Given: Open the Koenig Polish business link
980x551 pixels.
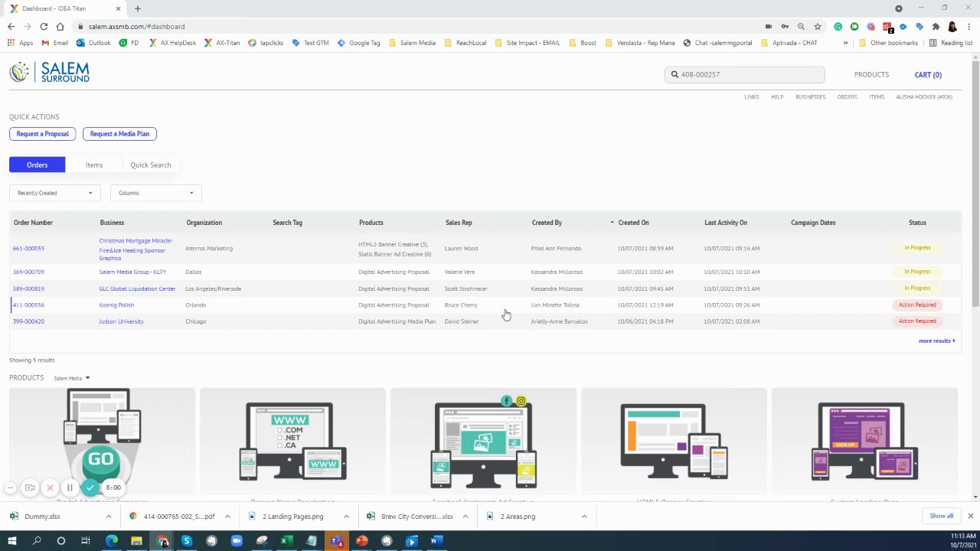Looking at the screenshot, I should click(x=116, y=305).
